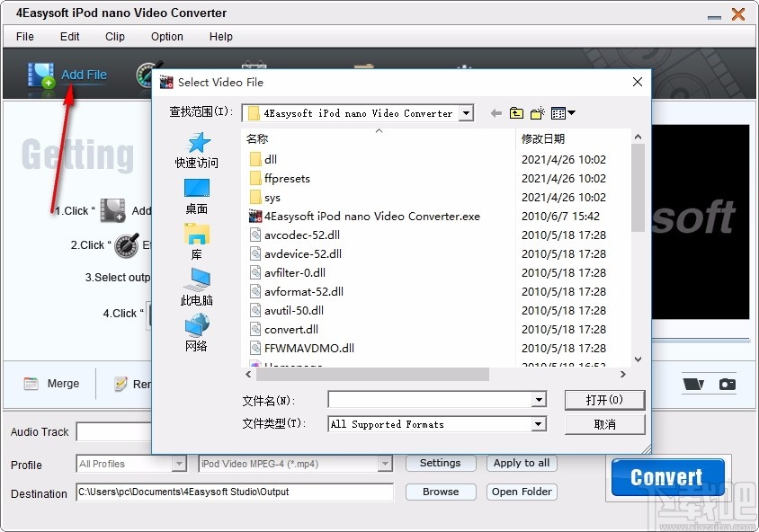Click the pencil edit icon next to Merge

121,384
